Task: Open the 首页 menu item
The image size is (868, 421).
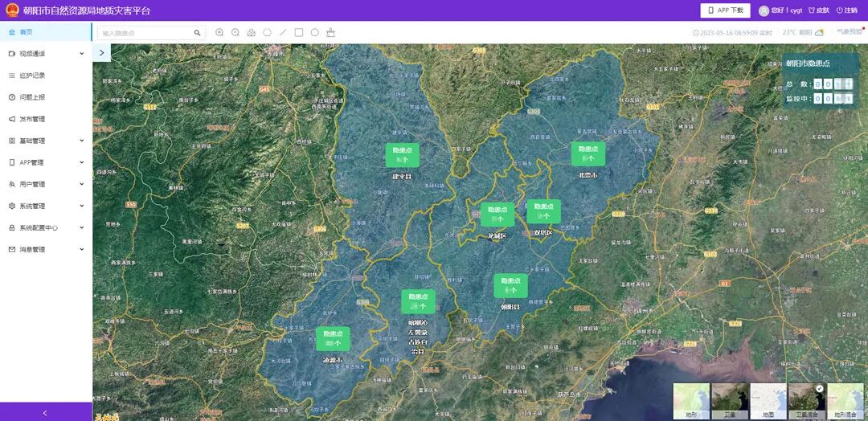Action: coord(46,32)
